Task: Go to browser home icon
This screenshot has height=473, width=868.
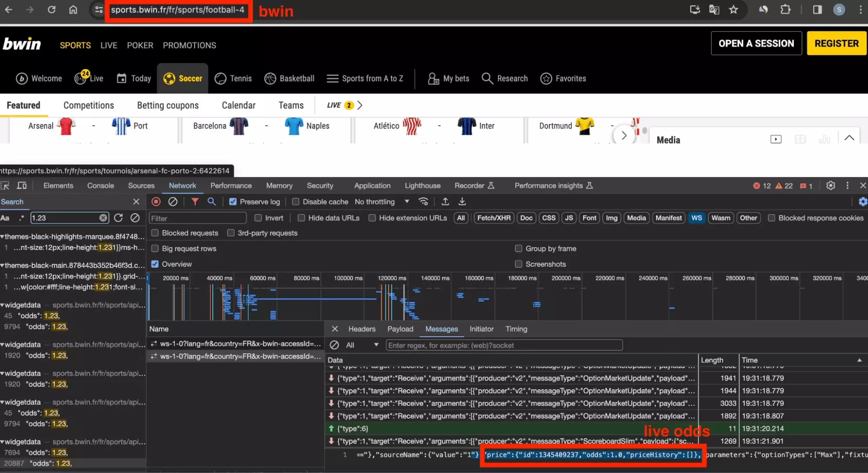Action: click(x=73, y=10)
